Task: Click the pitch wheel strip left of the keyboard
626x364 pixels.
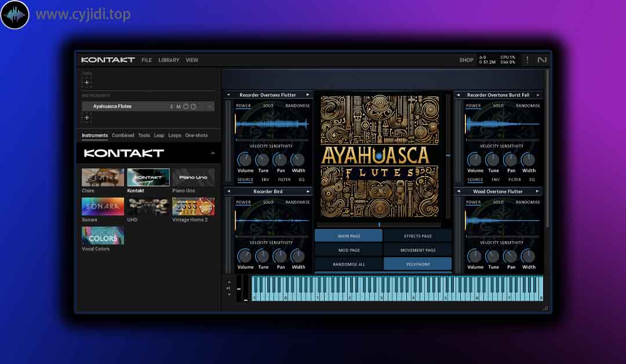Action: click(x=239, y=288)
